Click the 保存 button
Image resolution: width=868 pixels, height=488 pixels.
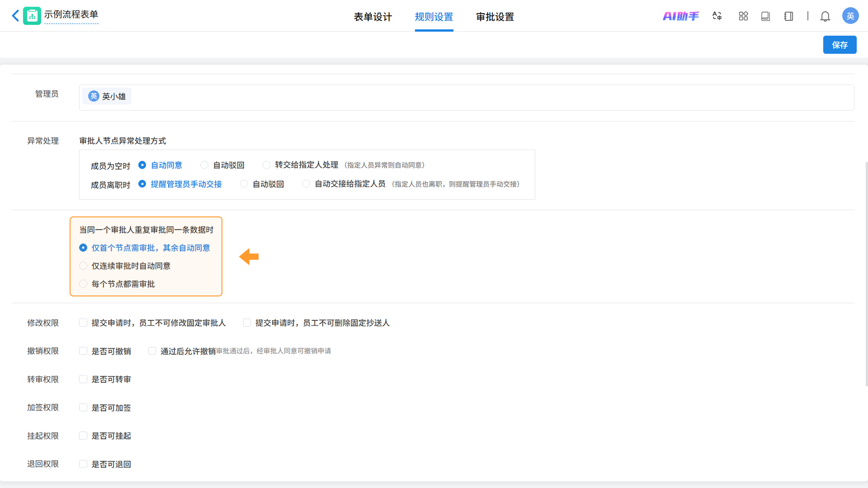pyautogui.click(x=839, y=45)
